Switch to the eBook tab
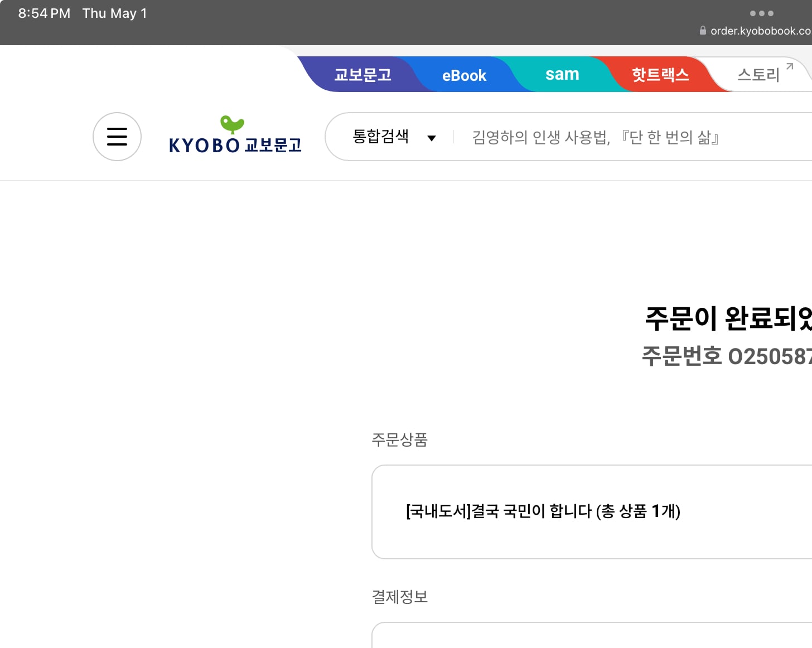This screenshot has width=812, height=648. click(464, 75)
